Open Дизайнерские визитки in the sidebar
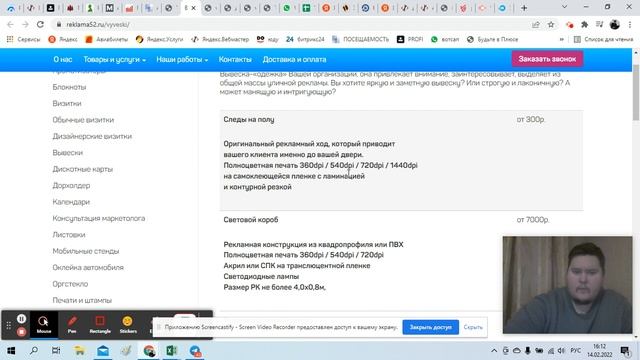Image resolution: width=640 pixels, height=360 pixels. coord(92,136)
